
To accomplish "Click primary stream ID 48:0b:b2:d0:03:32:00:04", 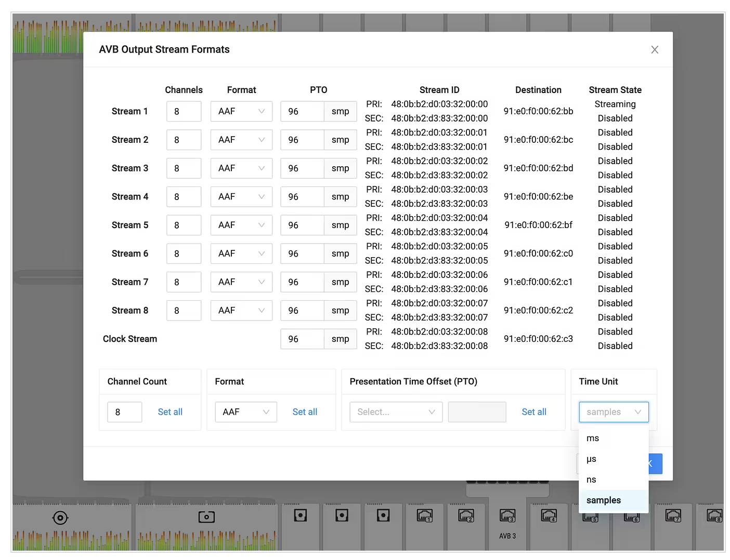I will [439, 218].
